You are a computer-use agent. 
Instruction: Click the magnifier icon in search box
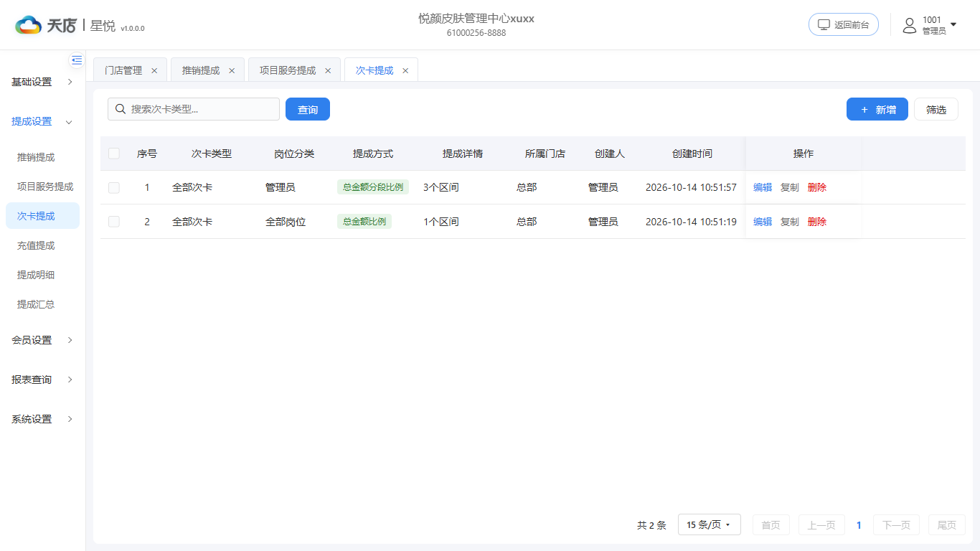pos(121,109)
